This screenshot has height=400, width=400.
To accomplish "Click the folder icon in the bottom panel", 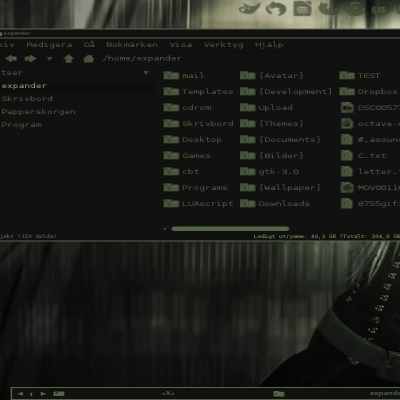I will point(279,394).
